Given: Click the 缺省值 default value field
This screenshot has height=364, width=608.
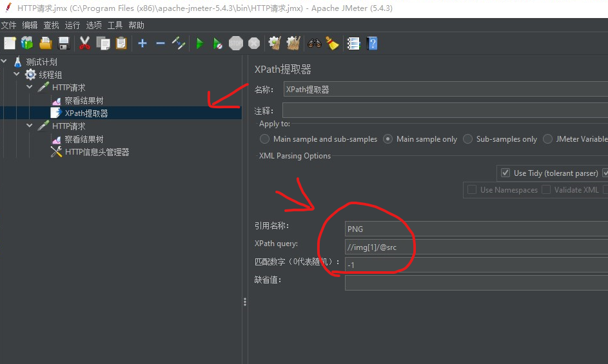Looking at the screenshot, I should [x=476, y=283].
